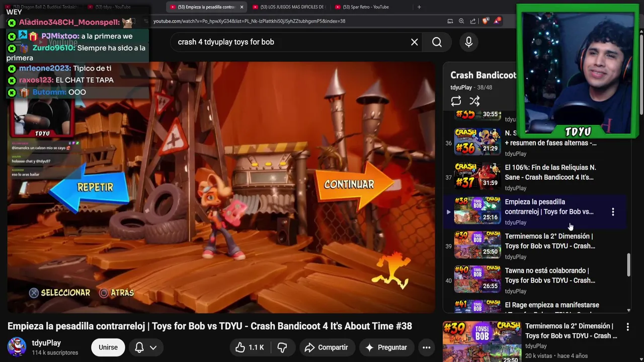
Task: Play playlist item 'El 106%: Fin de las Reliquias'
Action: 550,172
